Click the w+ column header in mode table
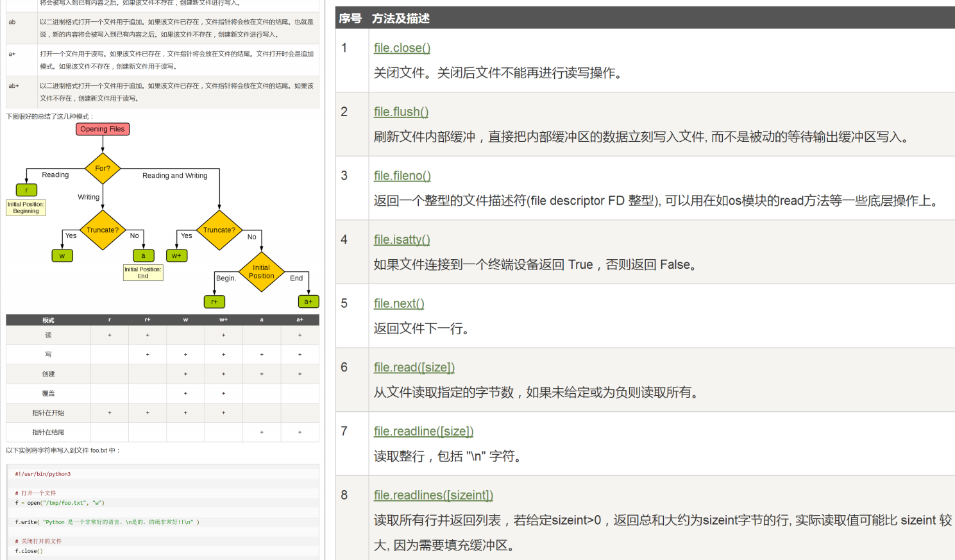The image size is (955, 560). click(x=223, y=320)
